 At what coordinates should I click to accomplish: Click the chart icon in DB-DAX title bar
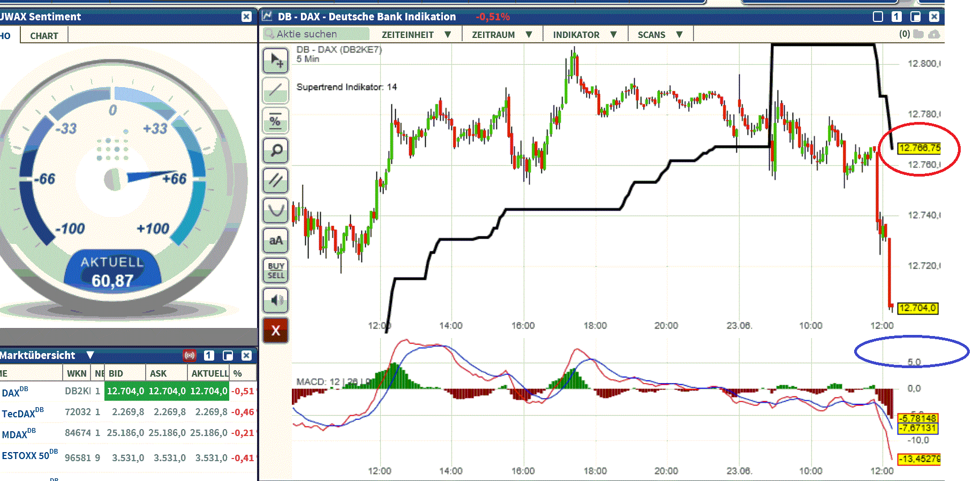click(x=267, y=16)
